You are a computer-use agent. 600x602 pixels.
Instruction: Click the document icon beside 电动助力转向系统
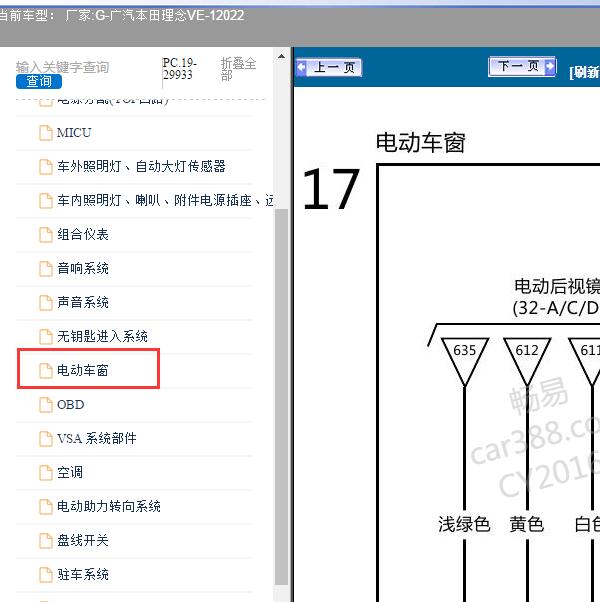(x=46, y=507)
